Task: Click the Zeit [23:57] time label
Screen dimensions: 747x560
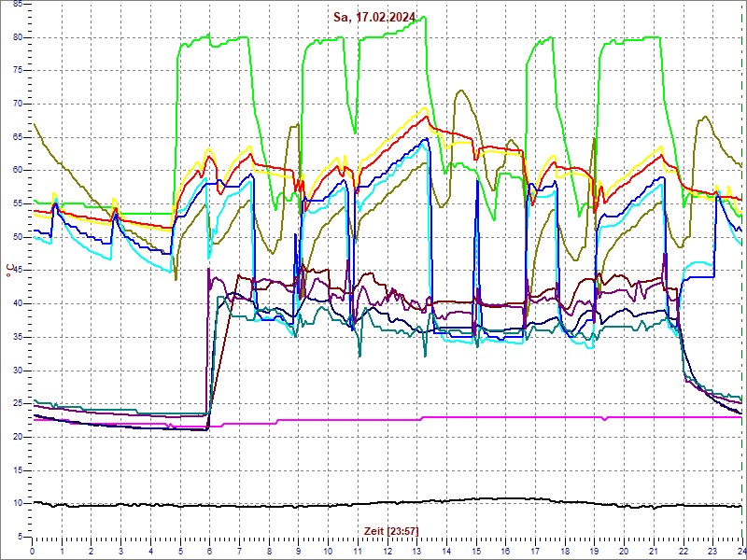Action: coord(391,530)
